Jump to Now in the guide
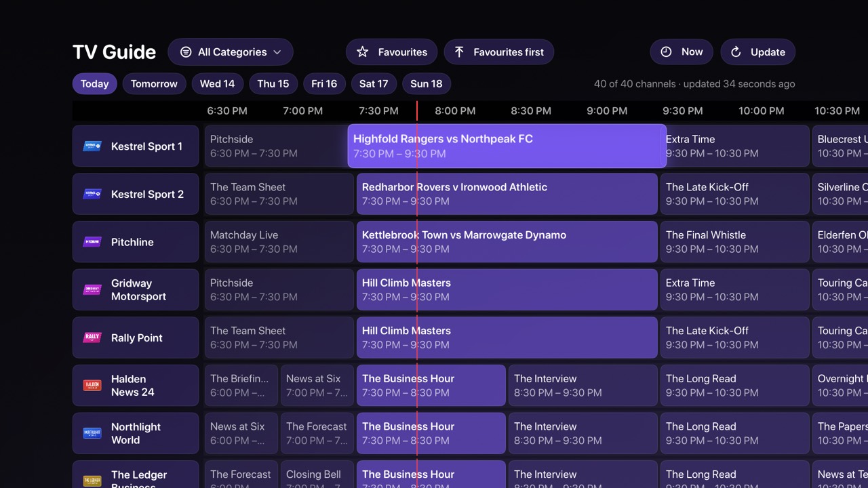 (x=682, y=52)
